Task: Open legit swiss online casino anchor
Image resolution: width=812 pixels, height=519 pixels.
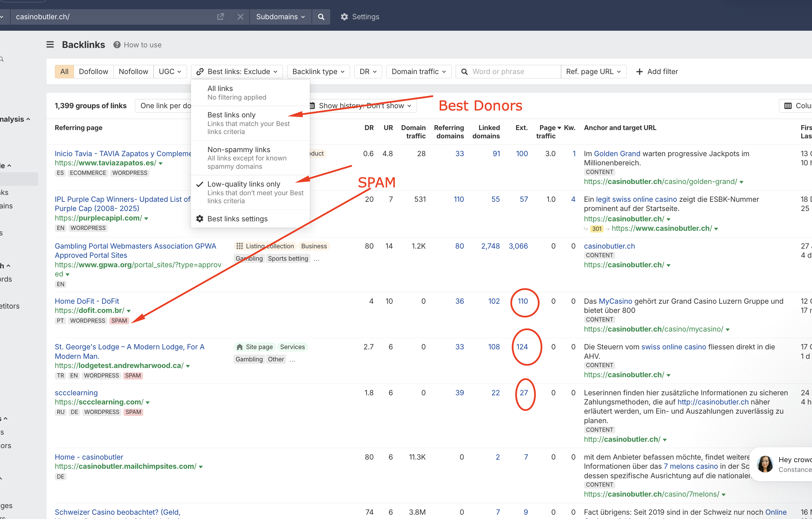Action: [x=636, y=199]
